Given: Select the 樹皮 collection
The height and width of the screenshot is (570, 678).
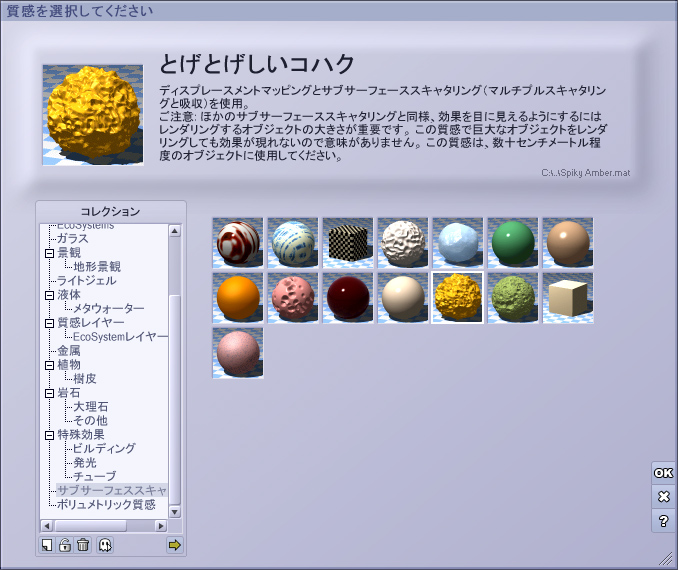Looking at the screenshot, I should tap(85, 379).
